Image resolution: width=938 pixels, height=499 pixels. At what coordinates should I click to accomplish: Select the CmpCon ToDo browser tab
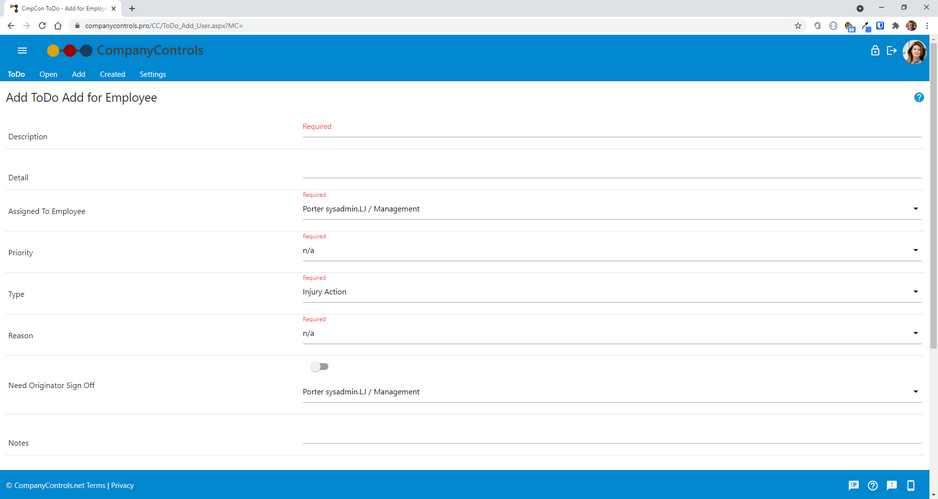(x=62, y=8)
